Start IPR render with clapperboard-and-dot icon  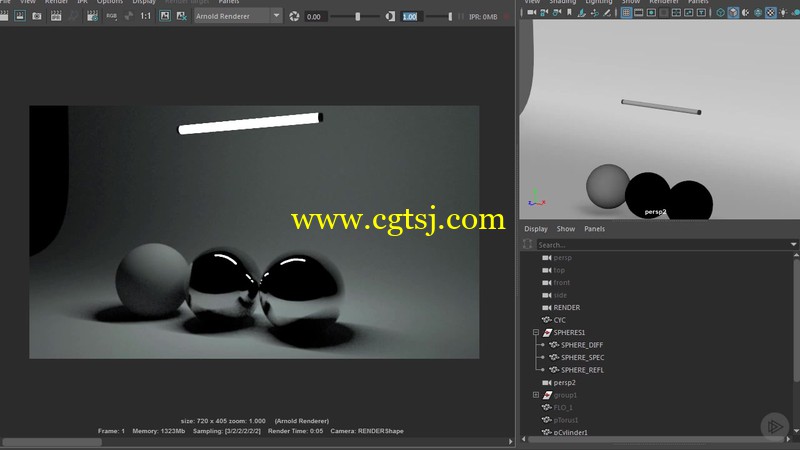92,16
